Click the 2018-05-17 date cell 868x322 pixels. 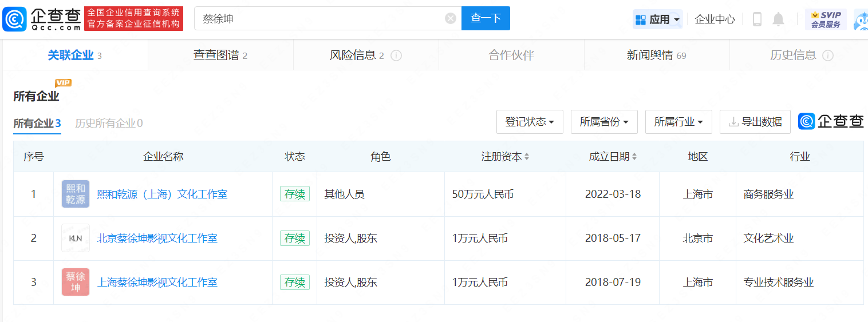(x=613, y=238)
